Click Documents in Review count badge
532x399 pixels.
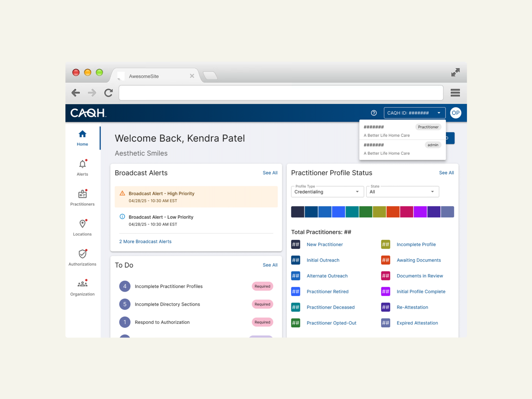pyautogui.click(x=386, y=276)
